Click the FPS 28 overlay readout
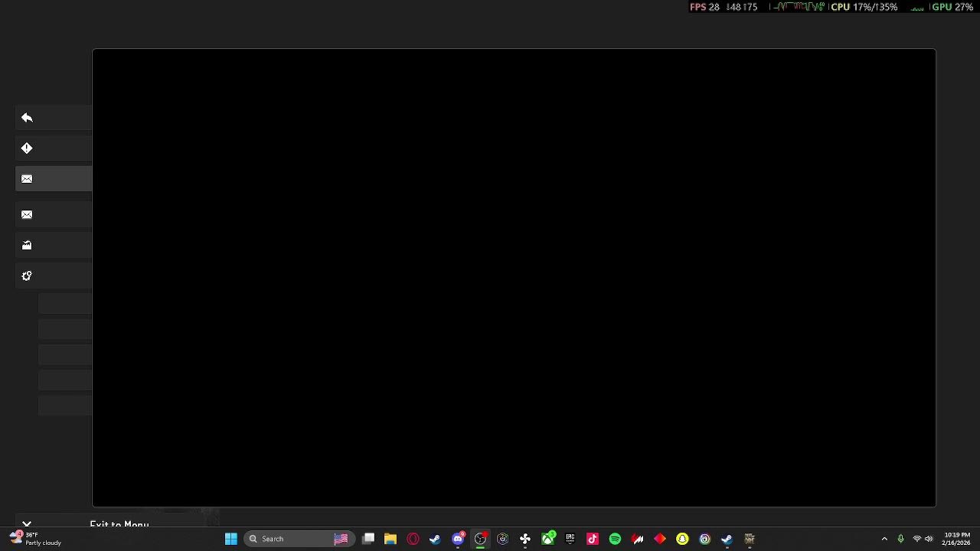 tap(704, 7)
